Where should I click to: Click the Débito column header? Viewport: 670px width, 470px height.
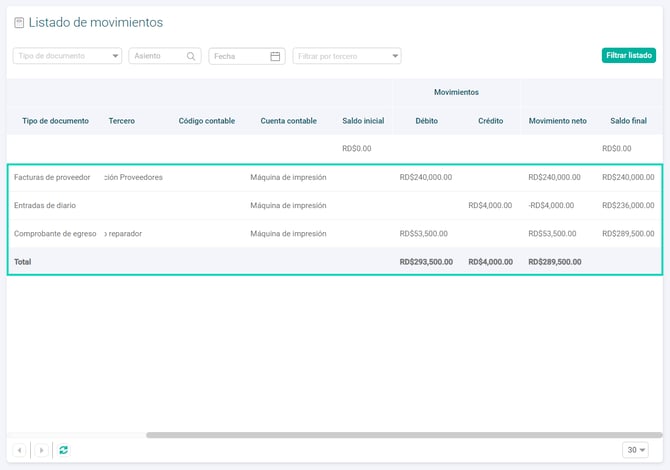pos(426,121)
